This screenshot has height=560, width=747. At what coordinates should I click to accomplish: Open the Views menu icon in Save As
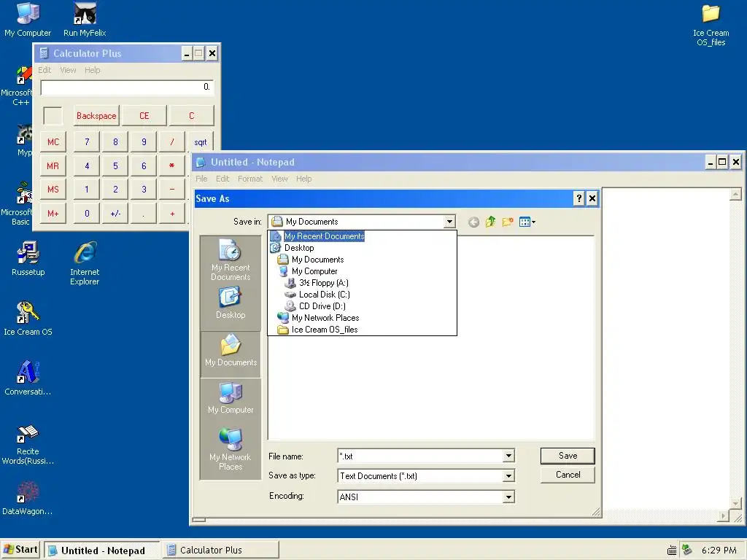tap(527, 222)
